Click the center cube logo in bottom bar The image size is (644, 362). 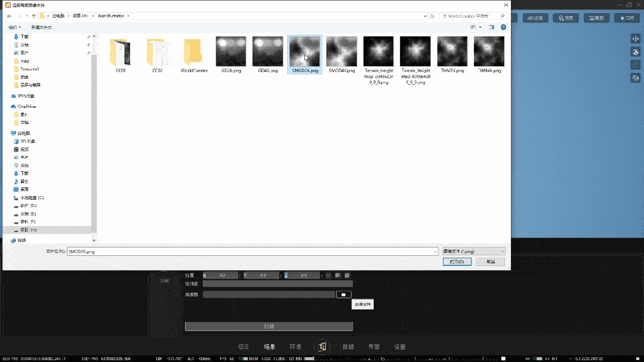tap(322, 347)
